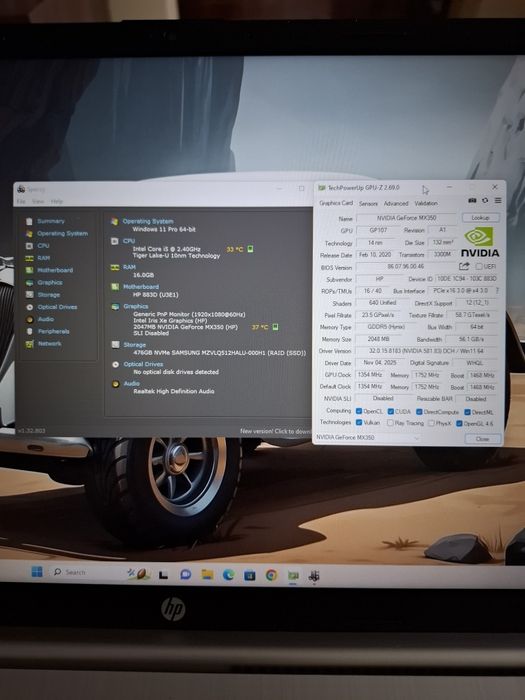Click the Lookup button in GPU-Z

(x=480, y=217)
